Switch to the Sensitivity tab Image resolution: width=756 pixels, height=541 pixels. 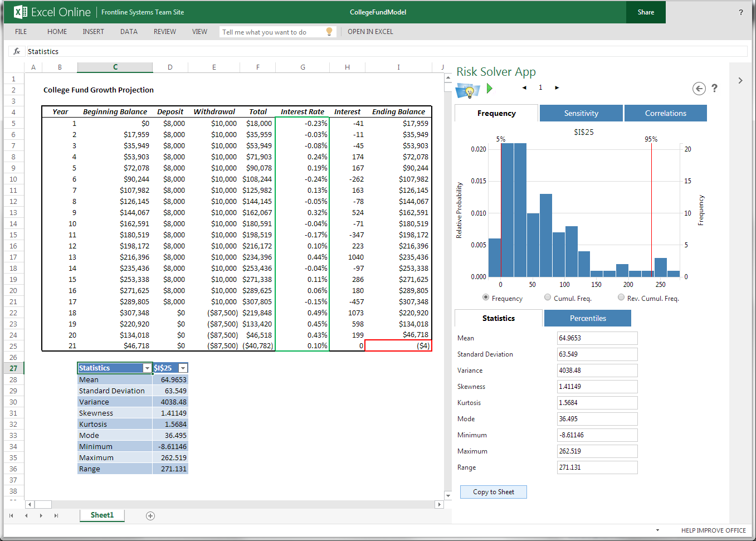(581, 113)
